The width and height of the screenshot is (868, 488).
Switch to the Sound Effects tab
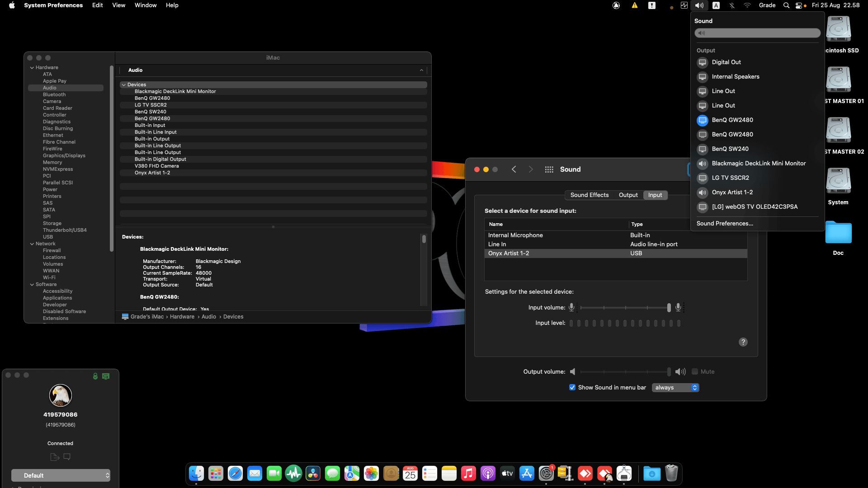click(590, 195)
